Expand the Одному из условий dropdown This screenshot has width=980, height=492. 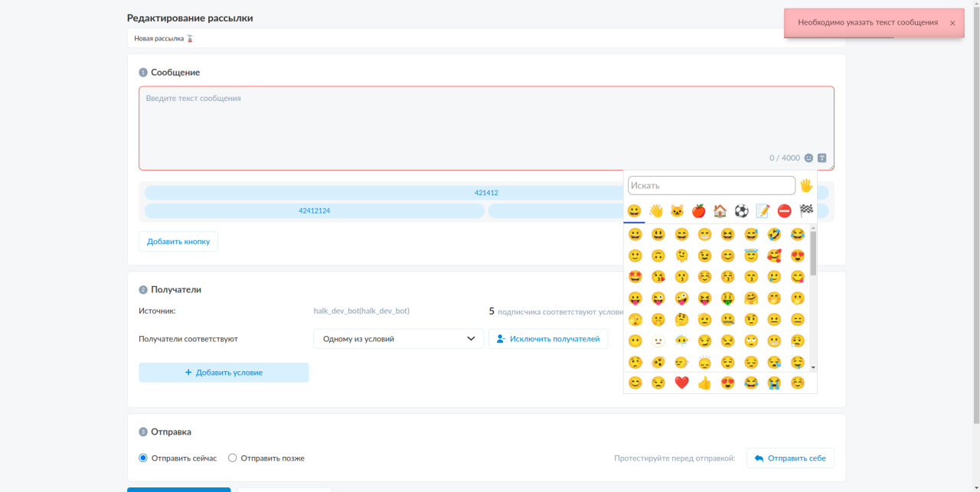[x=399, y=339]
